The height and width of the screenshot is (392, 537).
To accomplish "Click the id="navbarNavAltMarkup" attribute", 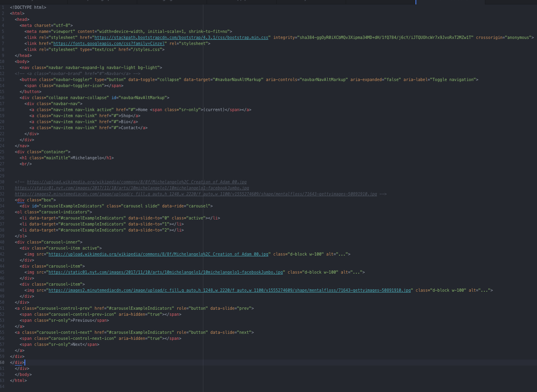I will point(139,97).
